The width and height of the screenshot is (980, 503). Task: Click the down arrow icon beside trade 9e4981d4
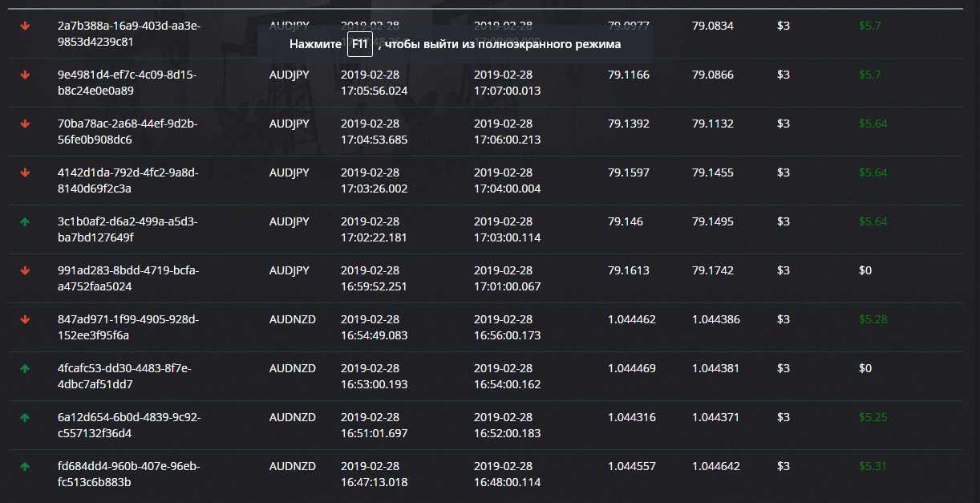point(25,75)
